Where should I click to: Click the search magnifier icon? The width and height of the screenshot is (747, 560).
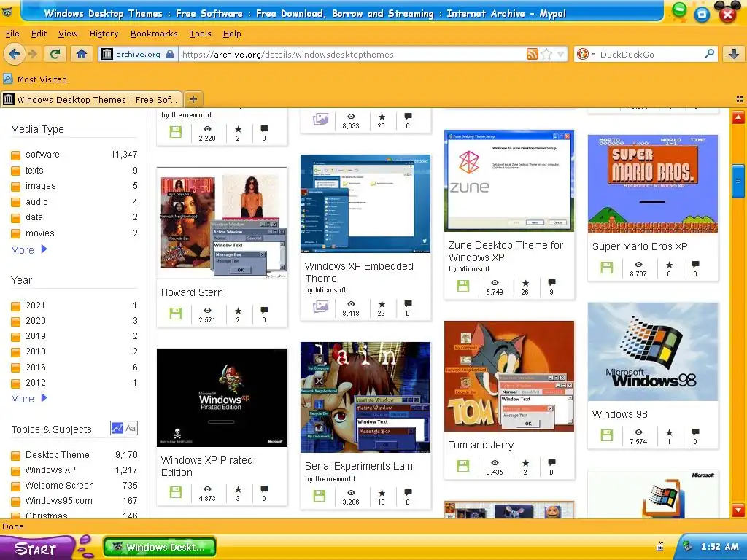[x=709, y=54]
